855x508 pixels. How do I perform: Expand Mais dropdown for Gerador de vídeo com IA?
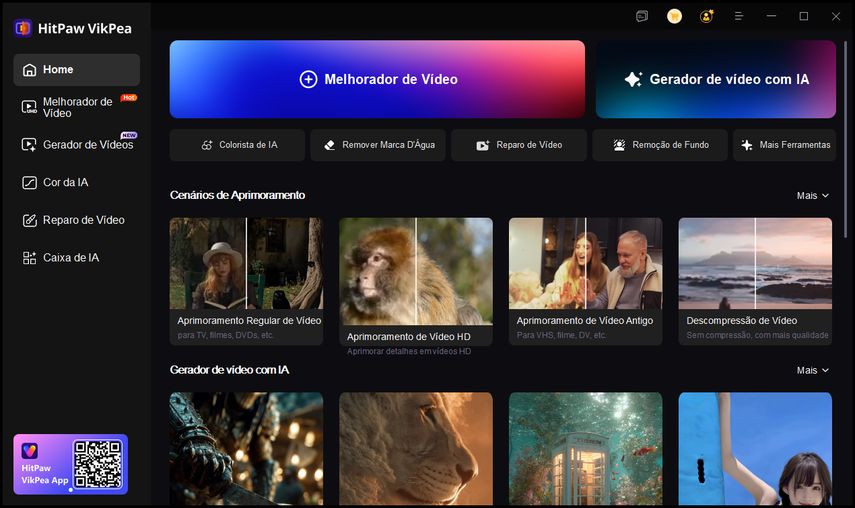point(812,371)
